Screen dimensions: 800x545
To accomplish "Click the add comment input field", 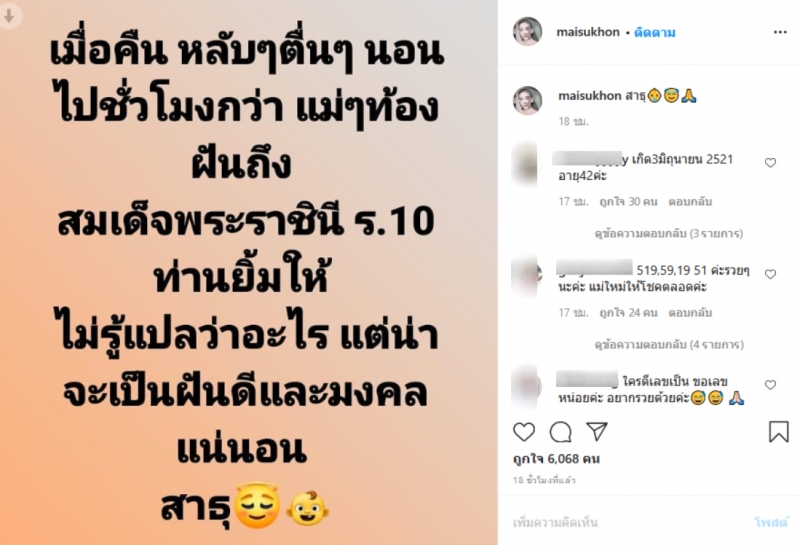I will [x=628, y=523].
